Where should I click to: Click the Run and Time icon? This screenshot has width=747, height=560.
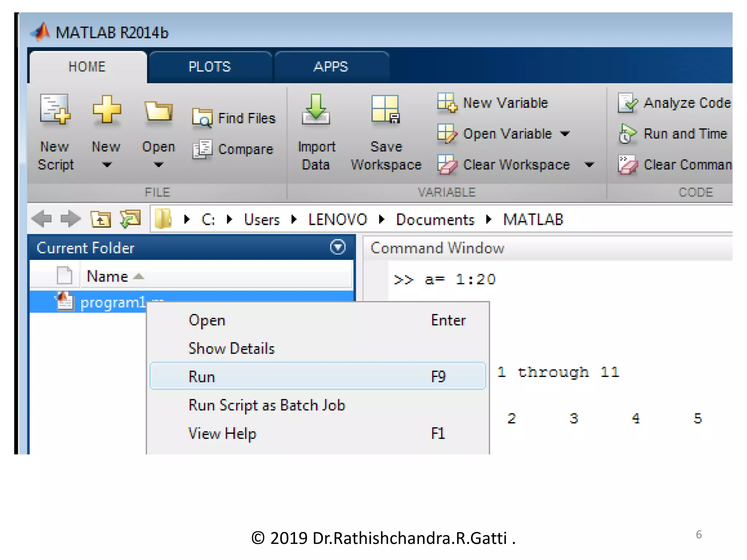click(x=627, y=134)
